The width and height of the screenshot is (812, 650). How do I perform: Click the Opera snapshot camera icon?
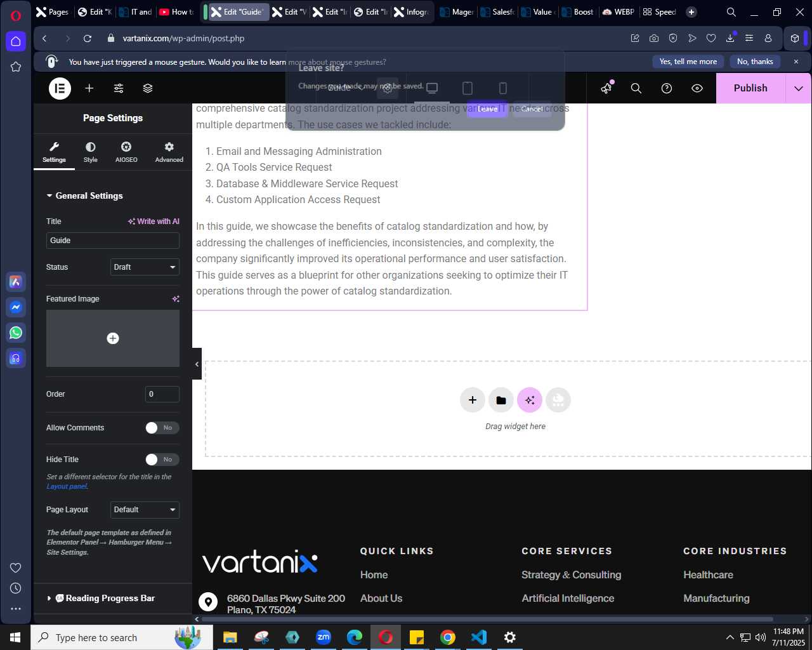(x=654, y=38)
